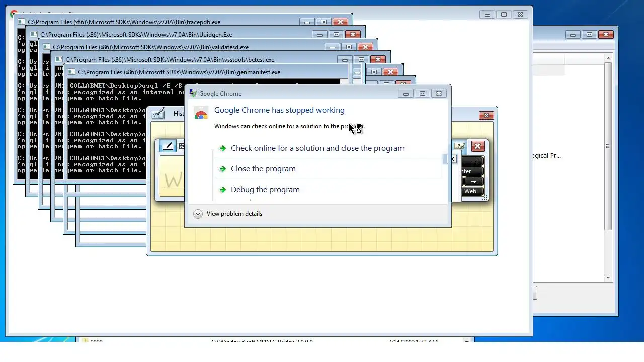Select the genmanifest.exe window title bar
644x362 pixels.
tap(209, 72)
